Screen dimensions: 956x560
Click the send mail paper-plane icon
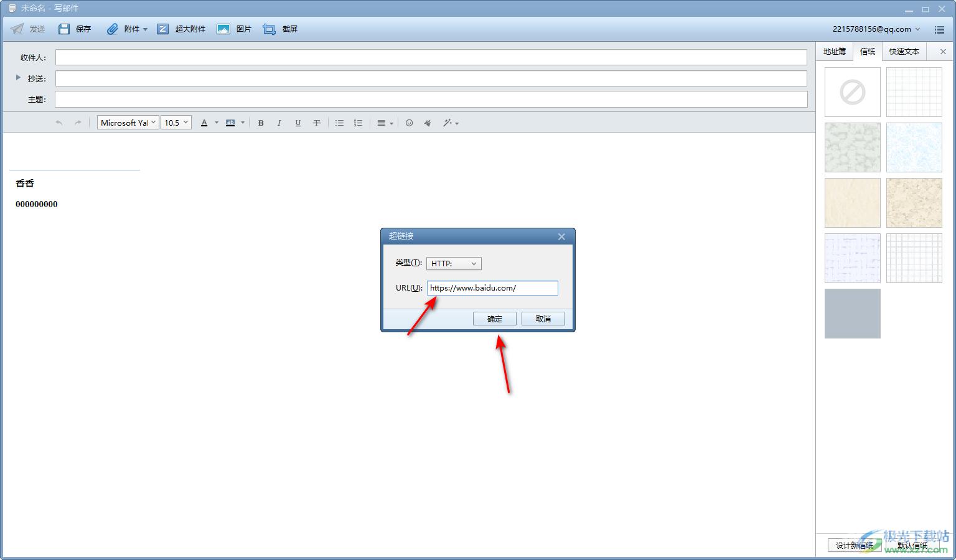click(17, 29)
